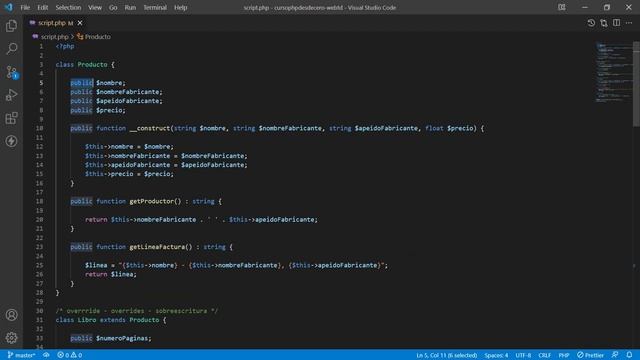Click the getProductor method name
The image size is (640, 360).
(x=152, y=201)
